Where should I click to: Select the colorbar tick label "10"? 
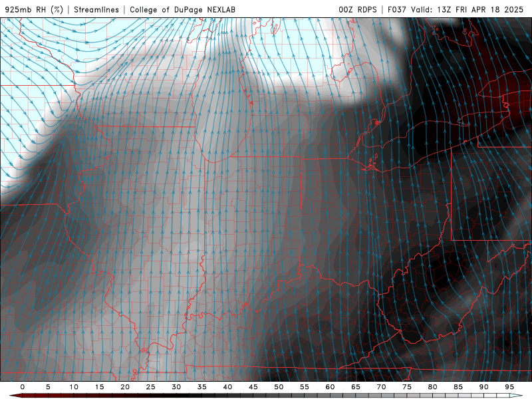[74, 387]
